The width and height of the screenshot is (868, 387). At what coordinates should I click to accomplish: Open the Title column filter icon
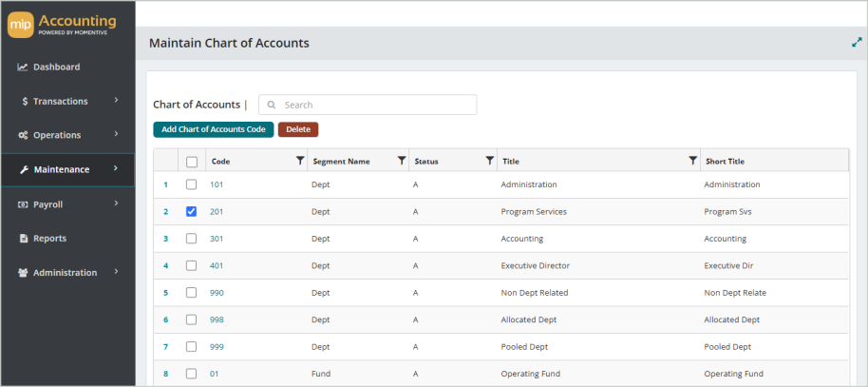point(692,161)
